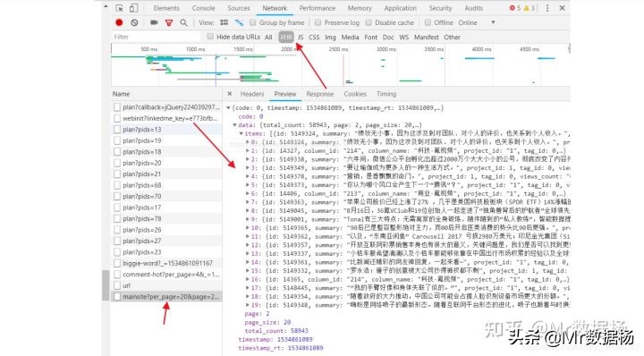Filter requests by WS type
The image size is (644, 356).
[x=404, y=37]
